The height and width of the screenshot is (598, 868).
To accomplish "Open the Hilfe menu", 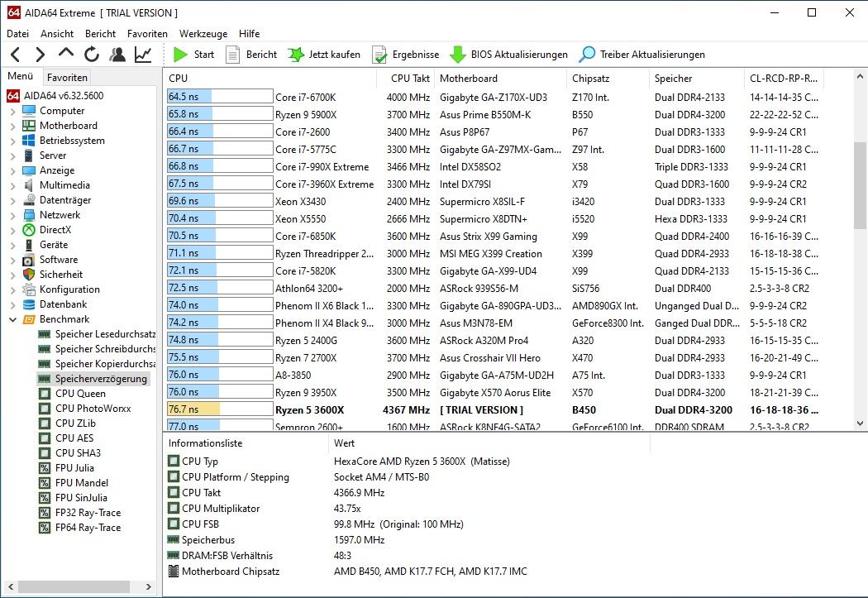I will (x=249, y=34).
